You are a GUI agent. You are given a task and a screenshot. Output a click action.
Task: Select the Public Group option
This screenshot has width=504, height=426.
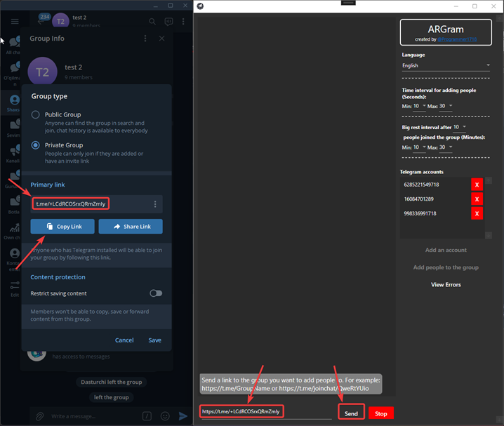36,114
